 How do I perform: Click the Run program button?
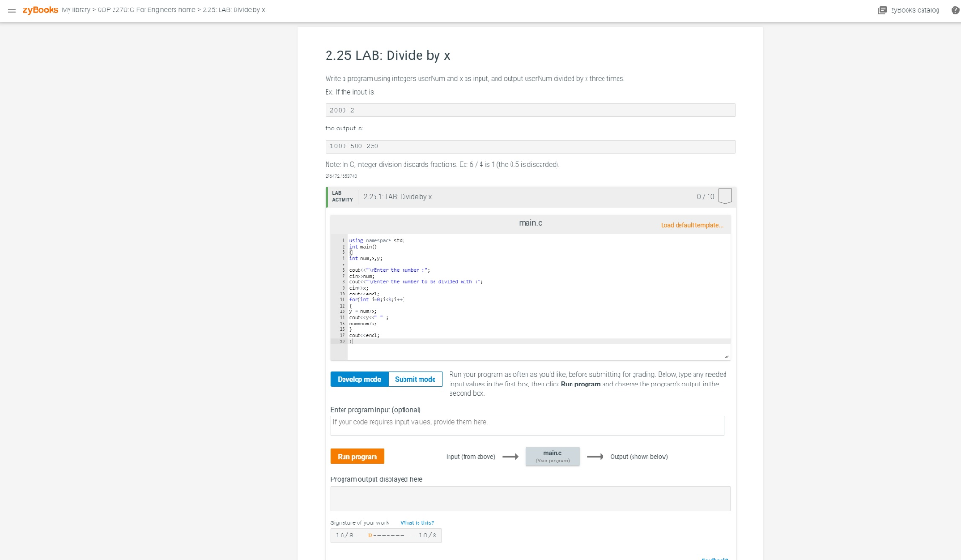click(357, 457)
